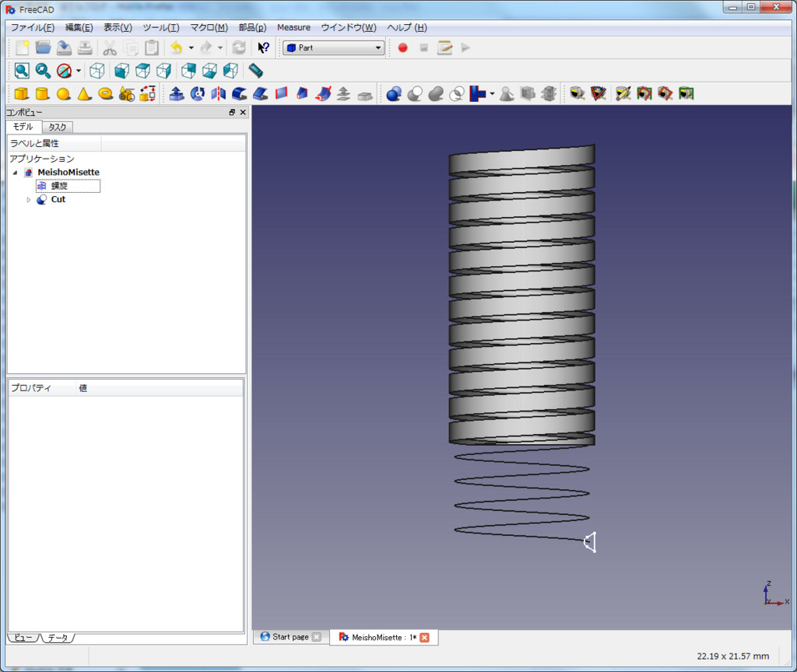Click the linear measure icon
The width and height of the screenshot is (797, 672).
(x=577, y=93)
